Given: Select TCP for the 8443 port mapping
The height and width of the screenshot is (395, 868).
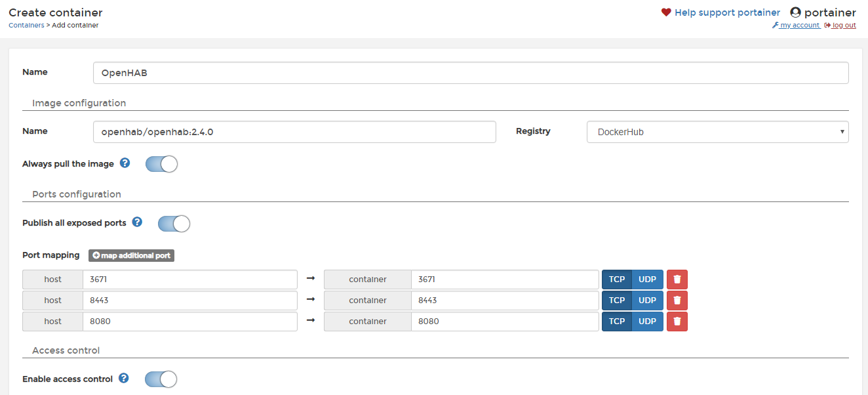Looking at the screenshot, I should point(617,301).
